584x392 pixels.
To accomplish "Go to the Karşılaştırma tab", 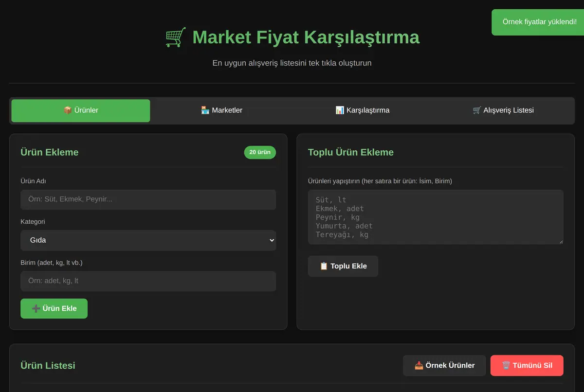I will [363, 110].
